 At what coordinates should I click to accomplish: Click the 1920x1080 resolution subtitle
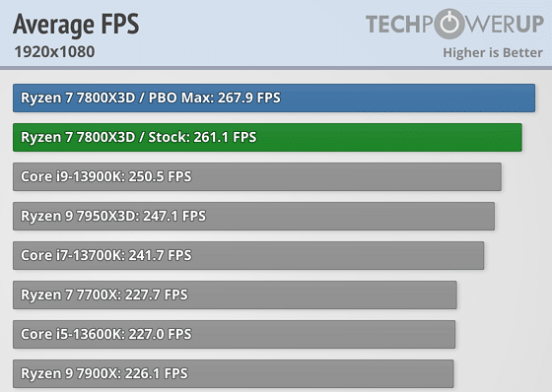tap(54, 52)
